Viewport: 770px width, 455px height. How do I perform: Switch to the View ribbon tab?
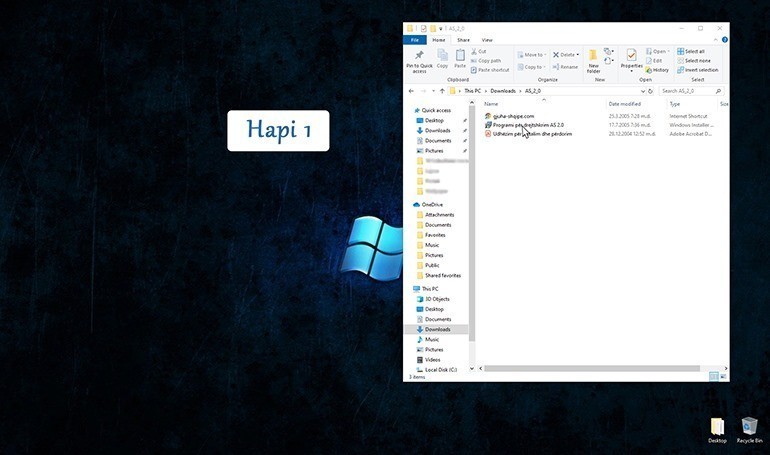tap(487, 40)
